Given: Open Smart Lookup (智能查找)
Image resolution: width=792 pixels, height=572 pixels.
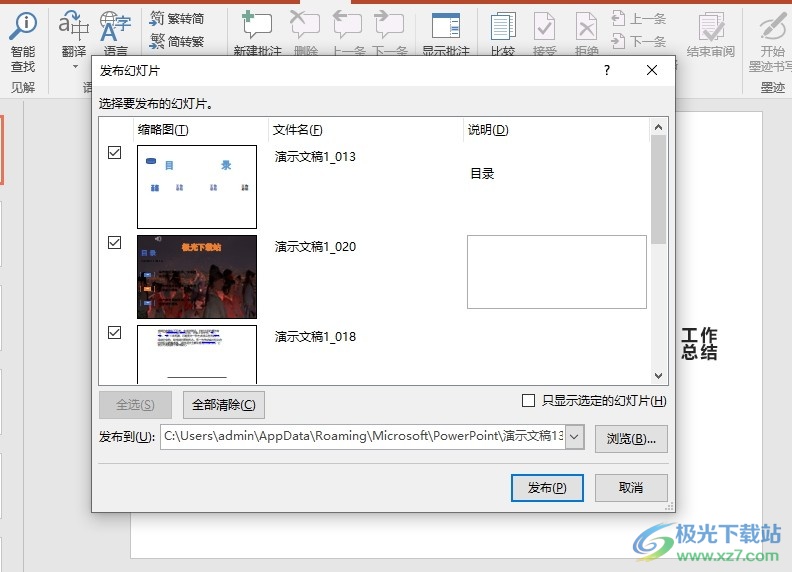Looking at the screenshot, I should [x=23, y=40].
